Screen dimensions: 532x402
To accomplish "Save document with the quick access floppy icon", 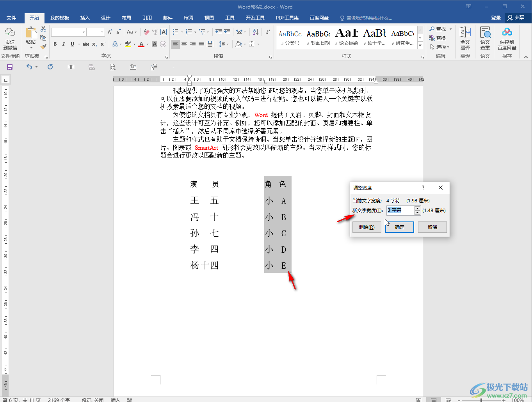I will coord(10,67).
